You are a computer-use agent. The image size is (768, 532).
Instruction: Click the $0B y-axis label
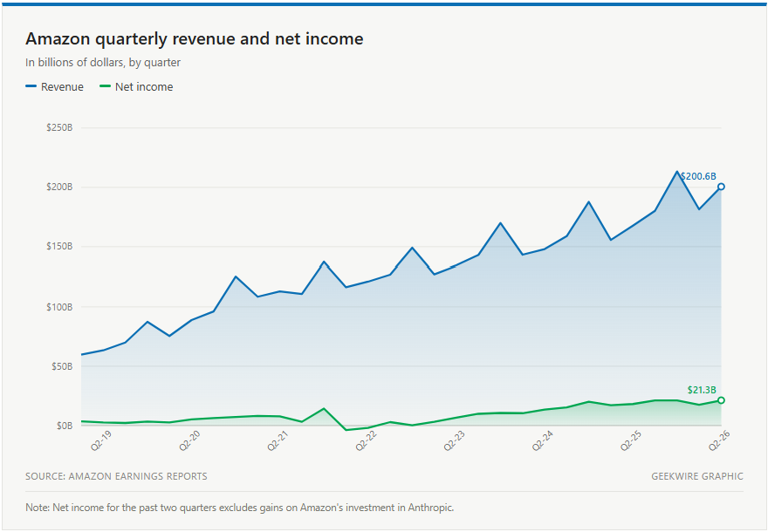click(65, 426)
